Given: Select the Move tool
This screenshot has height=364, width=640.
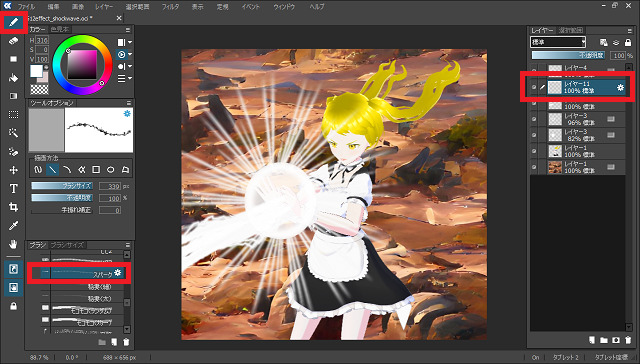Looking at the screenshot, I should point(13,170).
